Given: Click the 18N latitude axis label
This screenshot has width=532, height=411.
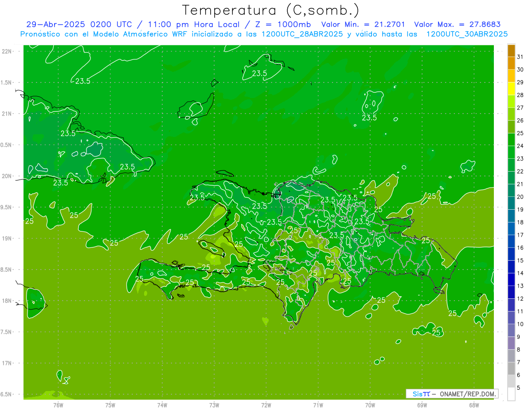Looking at the screenshot, I should pos(7,301).
